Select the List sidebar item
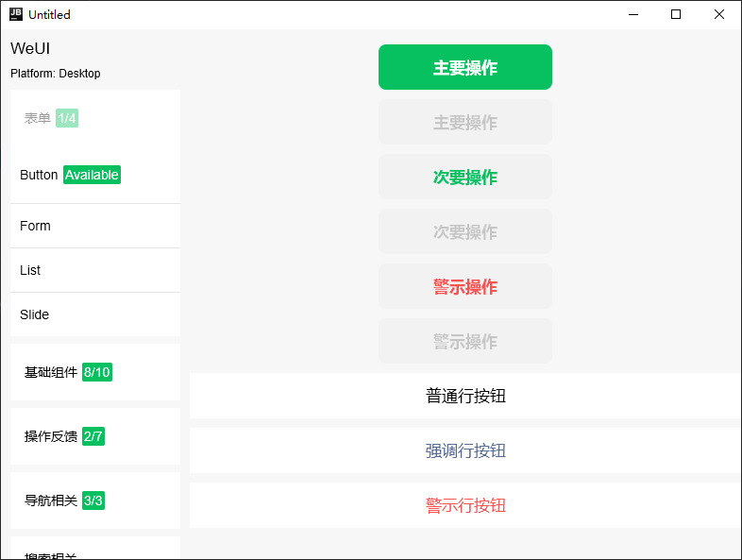This screenshot has height=560, width=742. [x=95, y=270]
